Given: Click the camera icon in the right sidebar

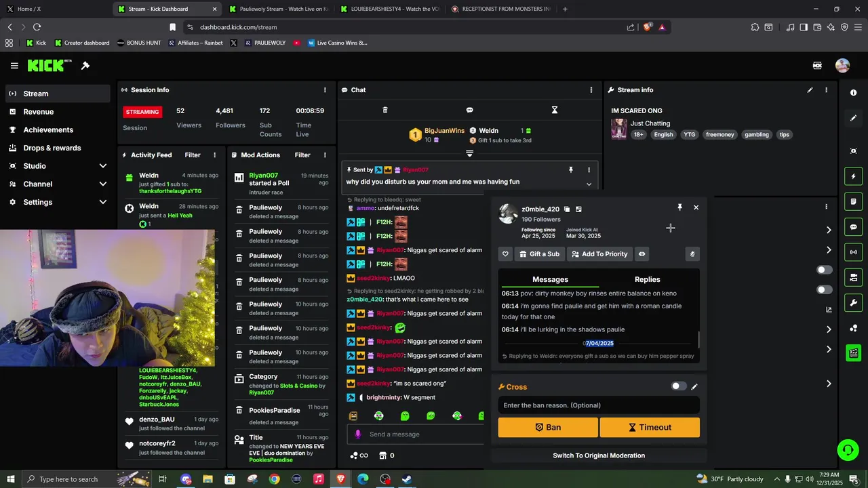Looking at the screenshot, I should coord(853,277).
